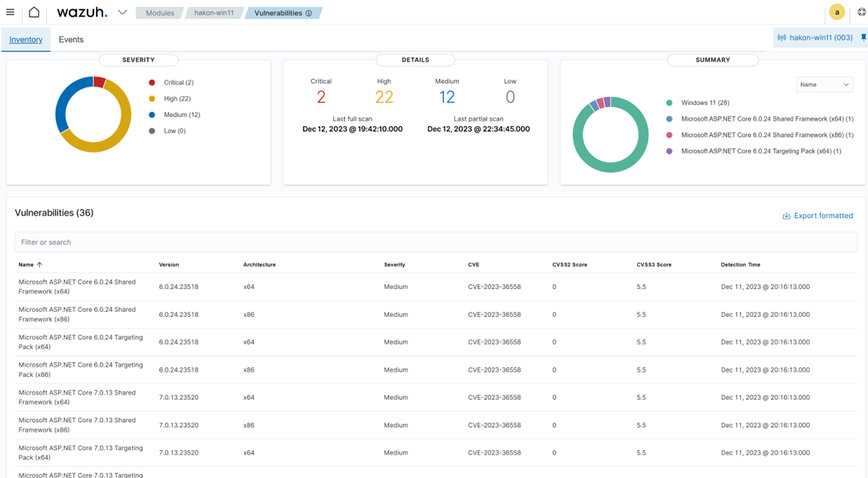Switch to the Inventory tab
868x478 pixels.
click(26, 39)
